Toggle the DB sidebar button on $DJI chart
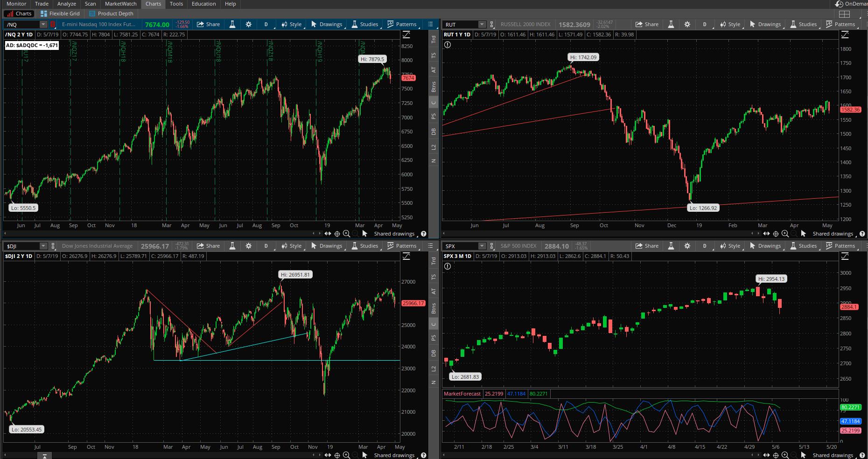 coord(434,354)
